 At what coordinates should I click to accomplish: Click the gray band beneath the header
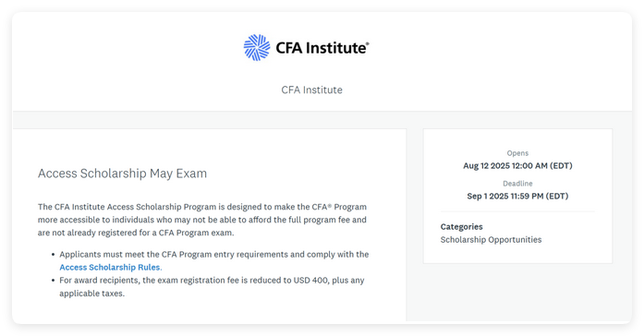coord(322,120)
